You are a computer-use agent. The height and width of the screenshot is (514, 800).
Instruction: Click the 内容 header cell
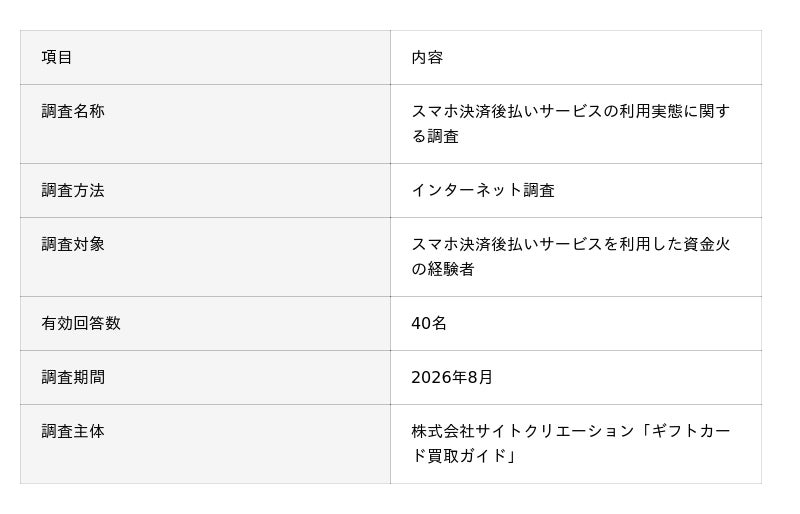click(x=576, y=58)
